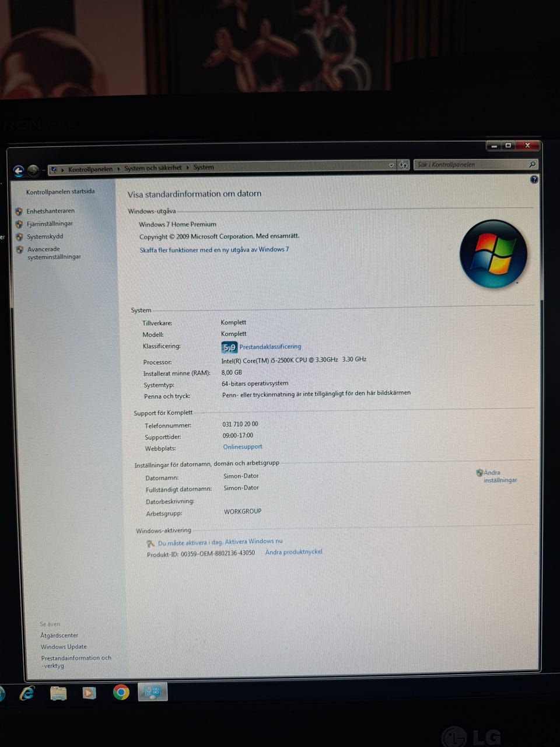Open Windows Explorer folder on taskbar
Screen dimensions: 560x747
tap(58, 693)
